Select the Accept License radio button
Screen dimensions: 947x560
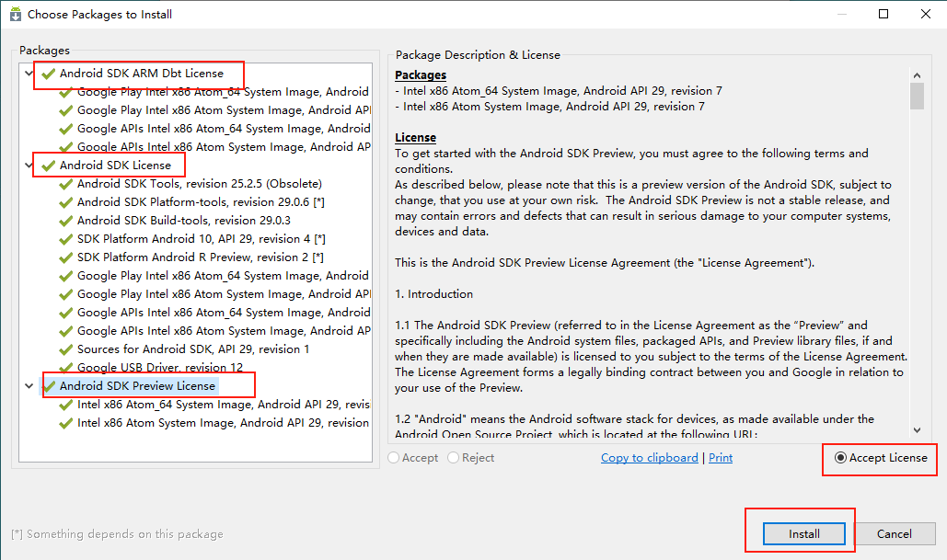click(840, 458)
